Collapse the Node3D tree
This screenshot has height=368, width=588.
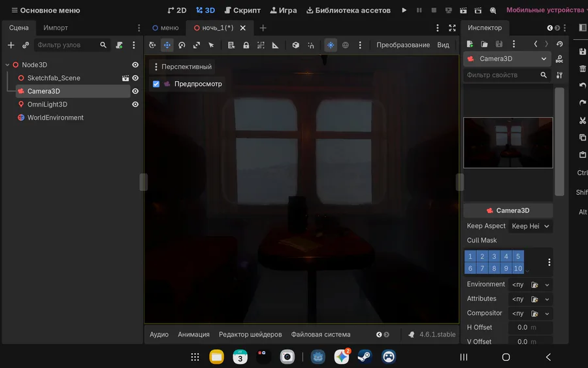pyautogui.click(x=7, y=65)
